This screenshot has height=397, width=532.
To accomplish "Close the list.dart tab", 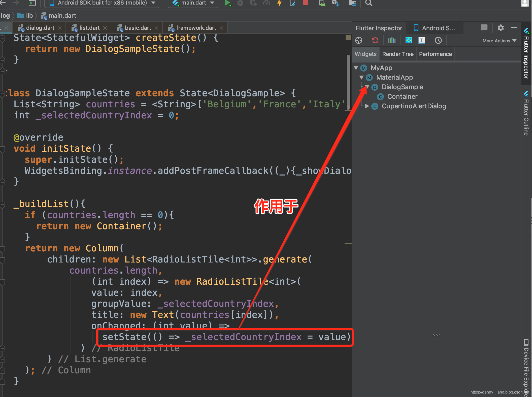I will coord(105,28).
